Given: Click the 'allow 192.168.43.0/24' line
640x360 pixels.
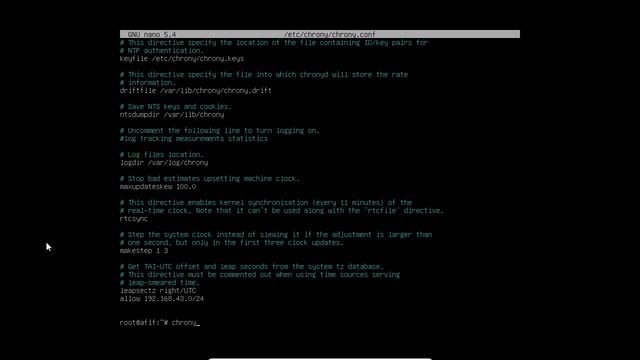Looking at the screenshot, I should point(162,299).
